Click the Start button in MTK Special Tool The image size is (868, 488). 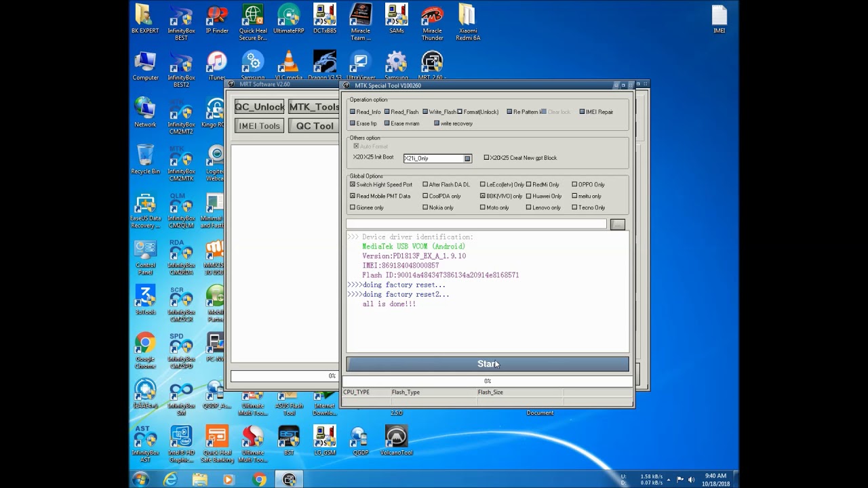pos(488,364)
